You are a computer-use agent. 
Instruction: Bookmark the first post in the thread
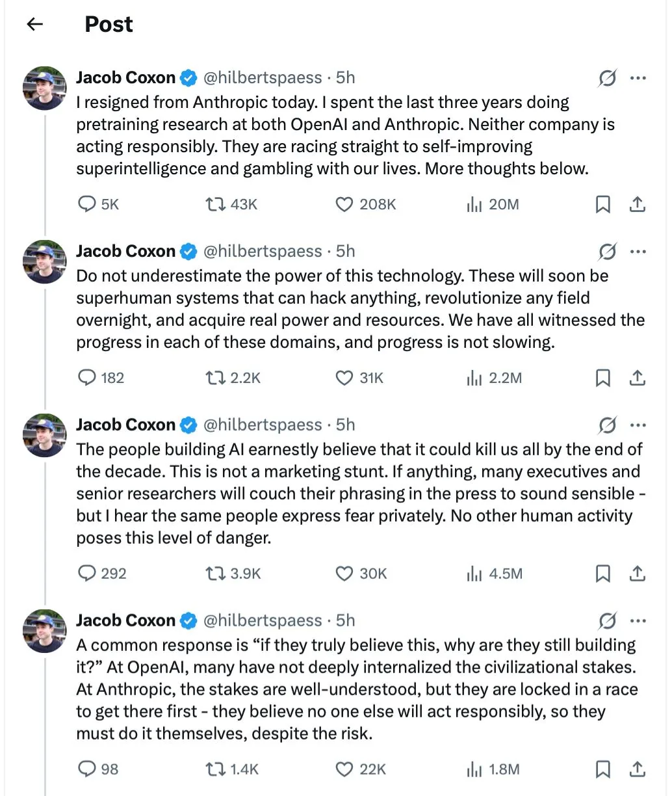point(603,204)
